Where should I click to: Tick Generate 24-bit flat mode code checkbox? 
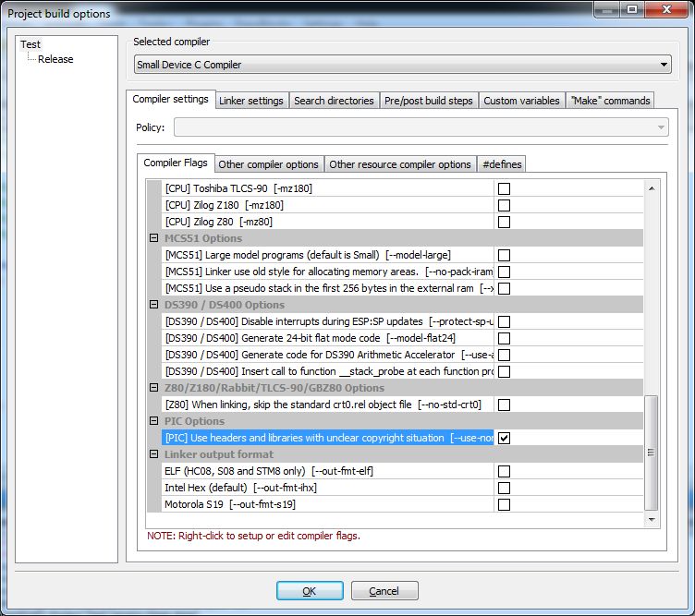coord(504,338)
